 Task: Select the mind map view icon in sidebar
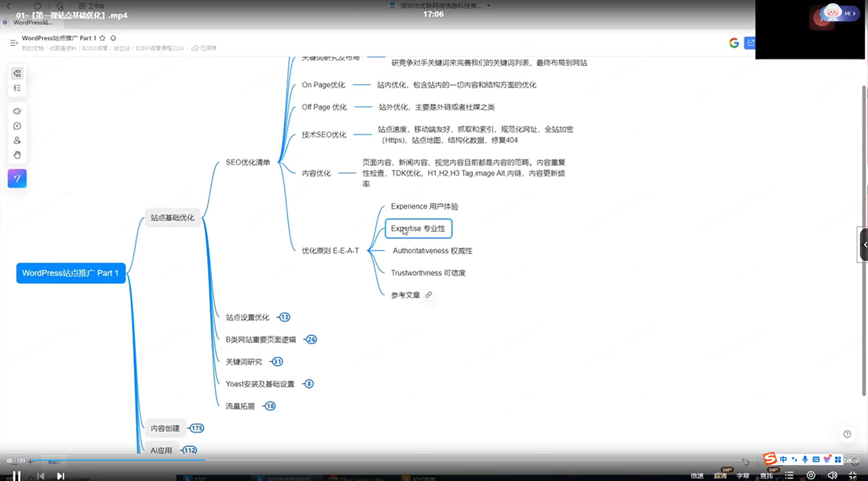17,72
